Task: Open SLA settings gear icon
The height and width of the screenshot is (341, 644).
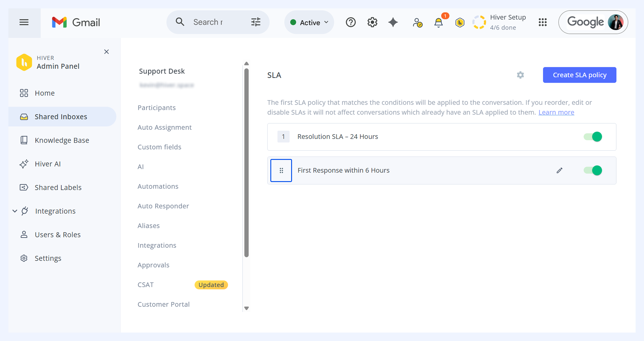Action: point(520,75)
